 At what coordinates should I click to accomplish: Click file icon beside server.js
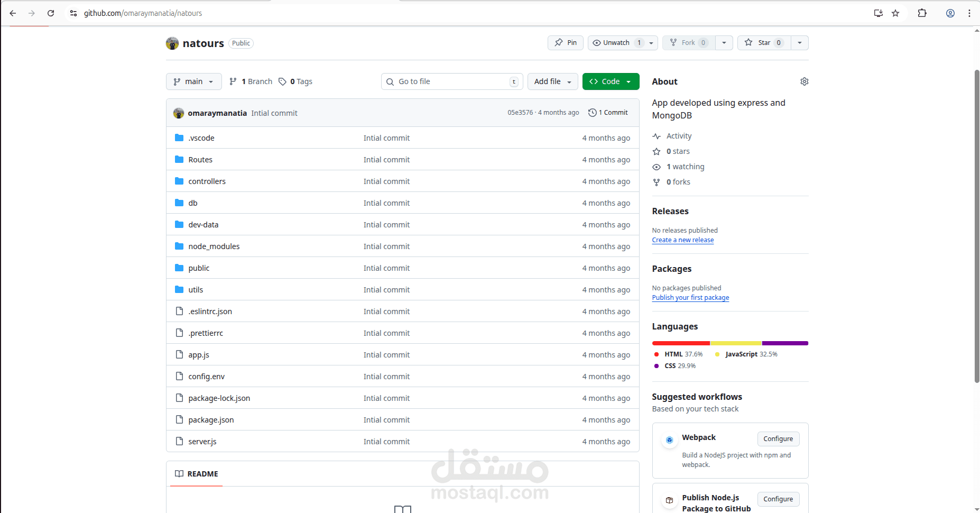pos(179,442)
